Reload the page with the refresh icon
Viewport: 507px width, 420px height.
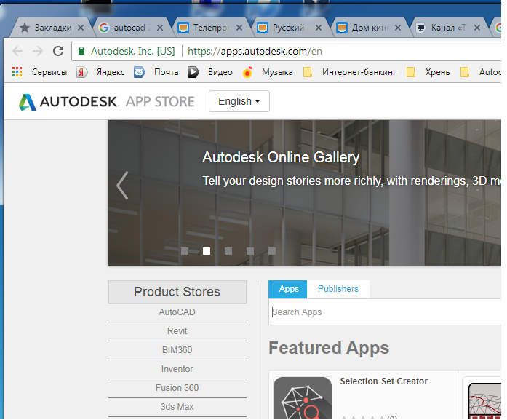coord(58,51)
